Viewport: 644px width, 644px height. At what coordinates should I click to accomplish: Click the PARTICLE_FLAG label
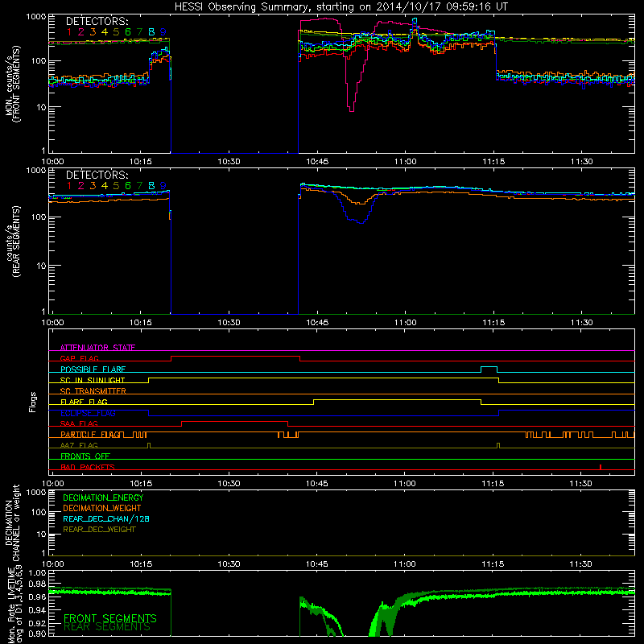(90, 434)
